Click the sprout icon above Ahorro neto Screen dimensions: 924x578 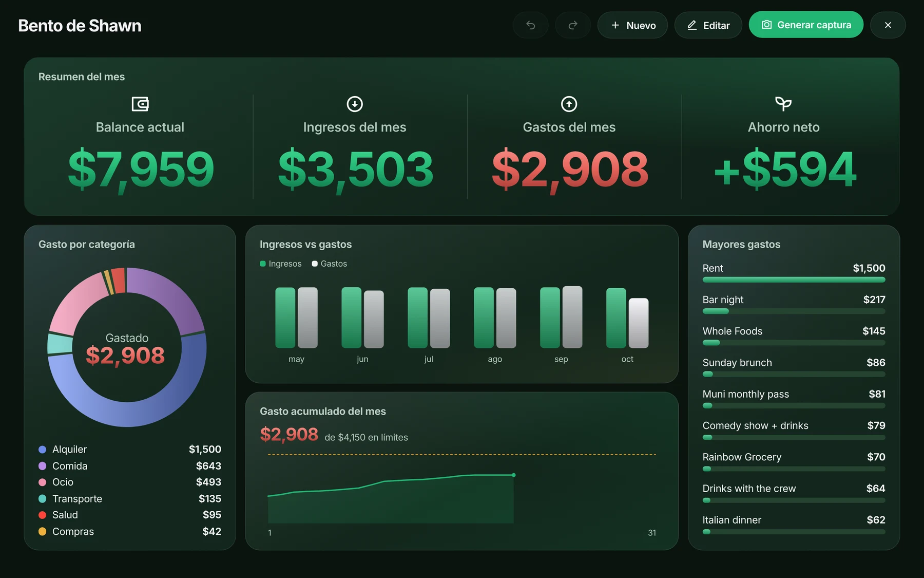click(783, 104)
